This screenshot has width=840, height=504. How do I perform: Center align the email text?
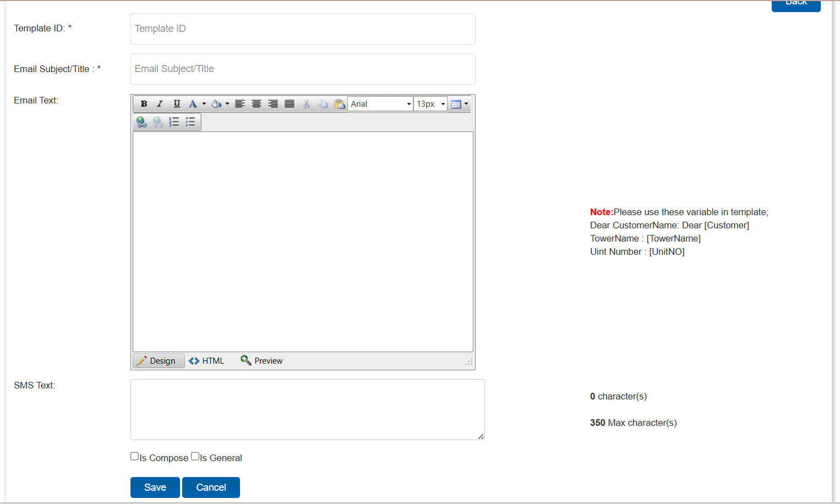point(257,104)
